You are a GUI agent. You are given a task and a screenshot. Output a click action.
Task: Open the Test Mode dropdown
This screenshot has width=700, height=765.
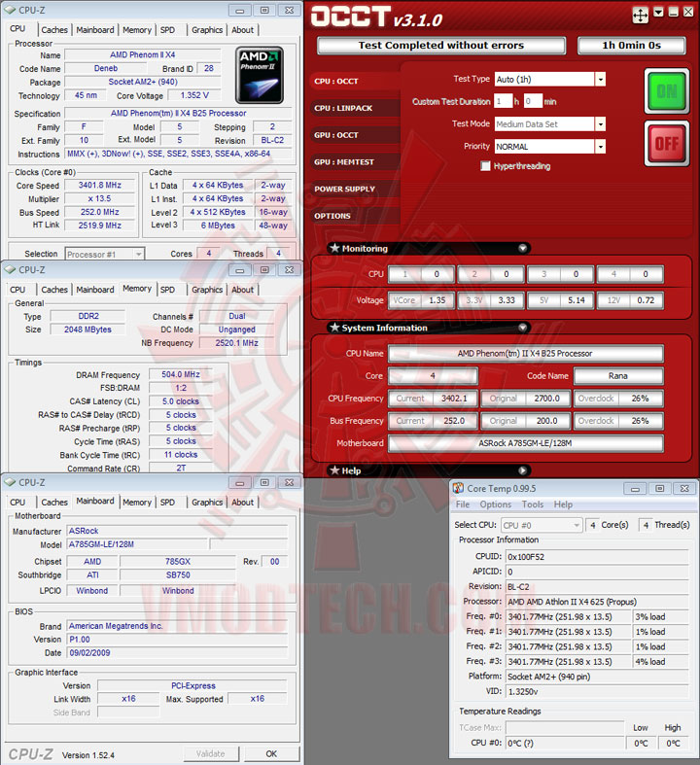601,123
